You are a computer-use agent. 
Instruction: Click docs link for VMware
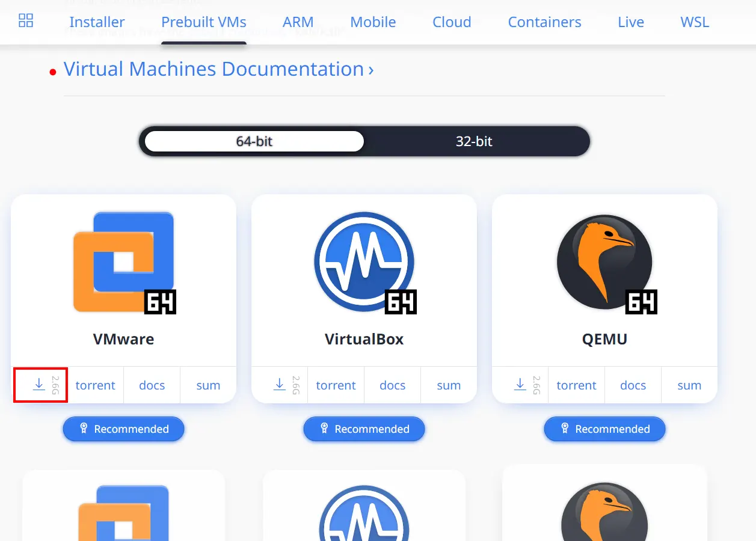[152, 385]
